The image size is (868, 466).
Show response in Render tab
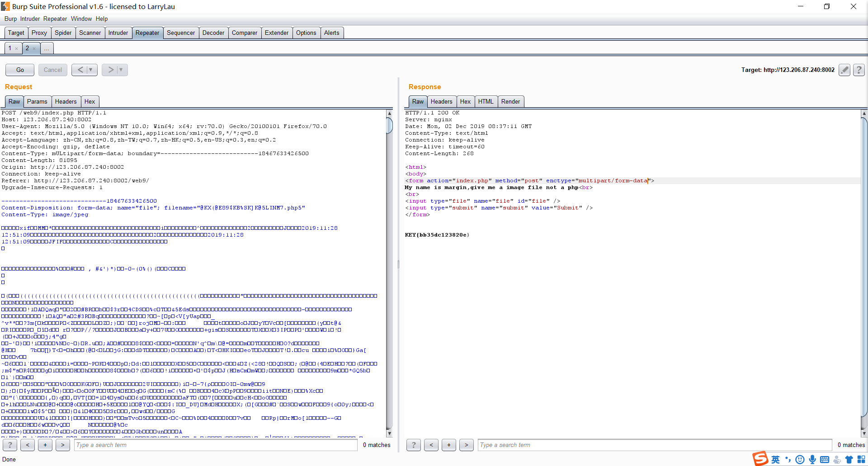(510, 101)
